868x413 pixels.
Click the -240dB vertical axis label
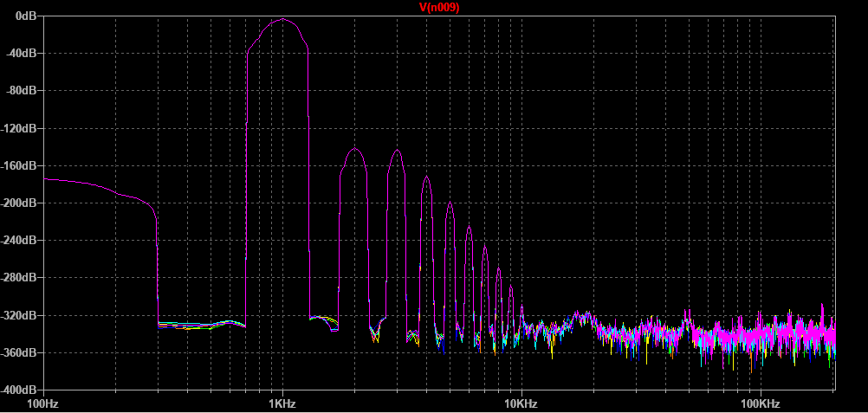click(x=20, y=241)
